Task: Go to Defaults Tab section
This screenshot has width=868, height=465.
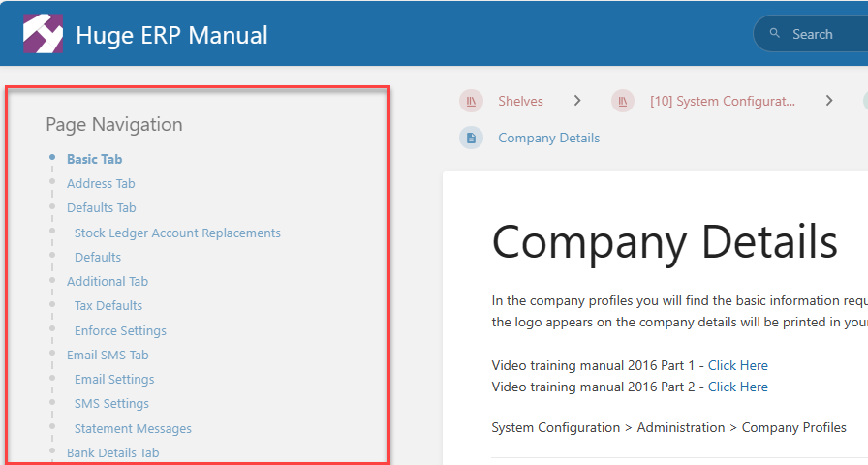Action: click(x=101, y=207)
